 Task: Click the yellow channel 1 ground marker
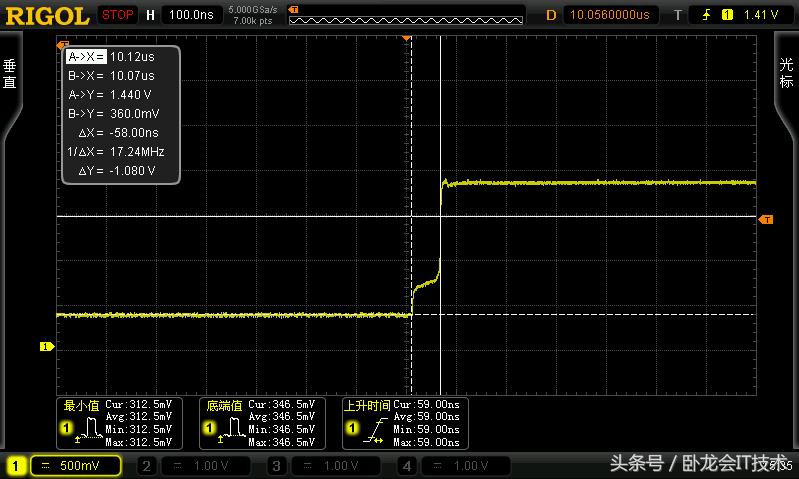tap(45, 347)
